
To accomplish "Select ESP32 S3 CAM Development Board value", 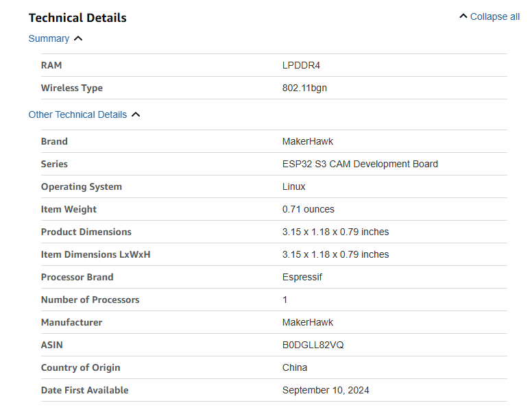I will [x=360, y=164].
